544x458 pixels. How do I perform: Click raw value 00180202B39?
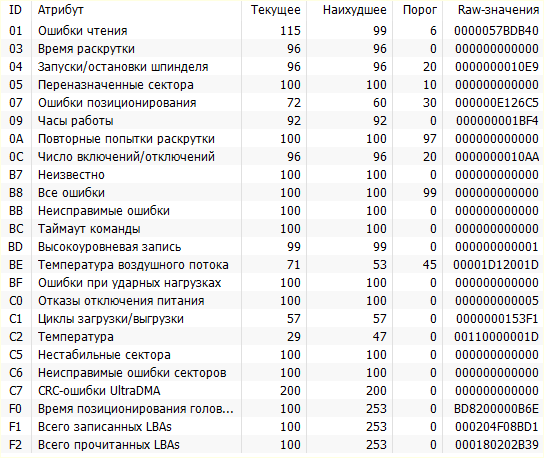(497, 445)
